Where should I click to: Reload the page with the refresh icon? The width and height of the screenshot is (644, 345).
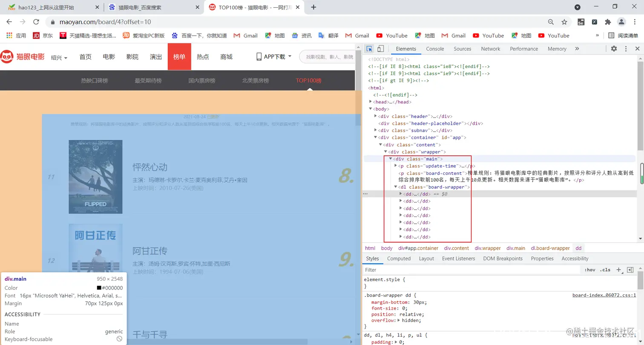click(x=36, y=22)
